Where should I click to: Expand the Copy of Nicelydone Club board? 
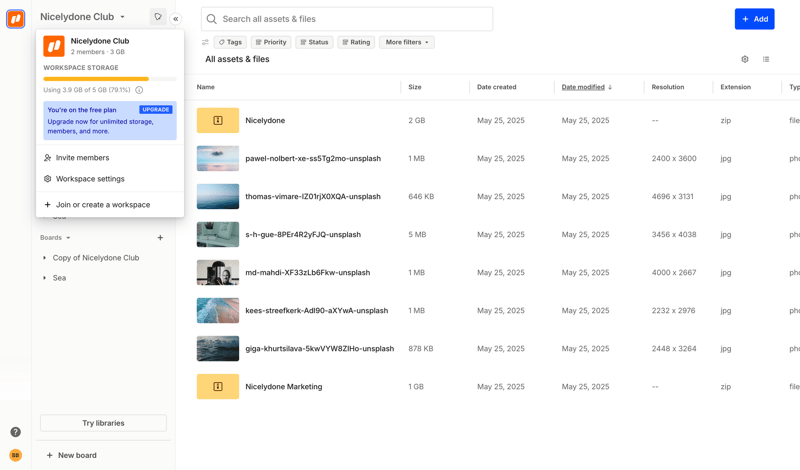click(x=44, y=258)
